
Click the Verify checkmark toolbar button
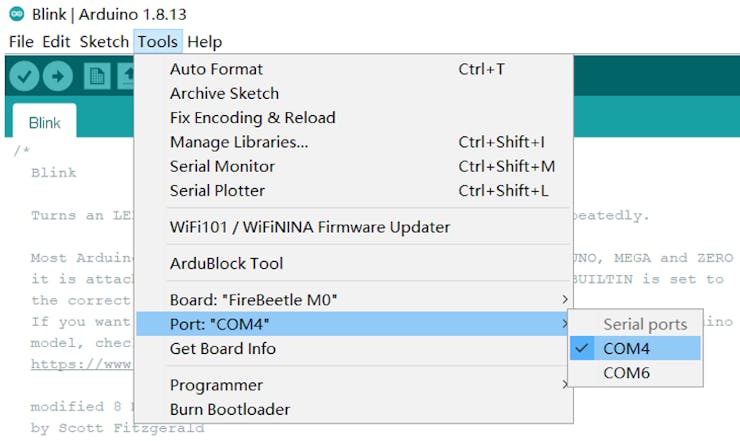pyautogui.click(x=25, y=75)
